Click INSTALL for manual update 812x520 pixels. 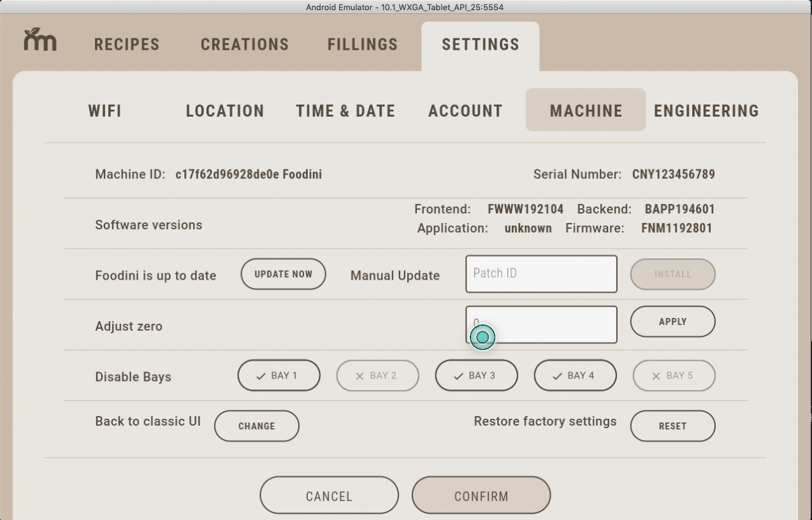673,274
